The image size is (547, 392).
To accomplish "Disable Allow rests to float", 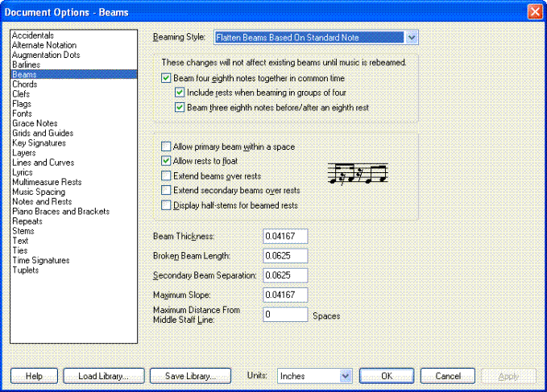I will click(167, 162).
